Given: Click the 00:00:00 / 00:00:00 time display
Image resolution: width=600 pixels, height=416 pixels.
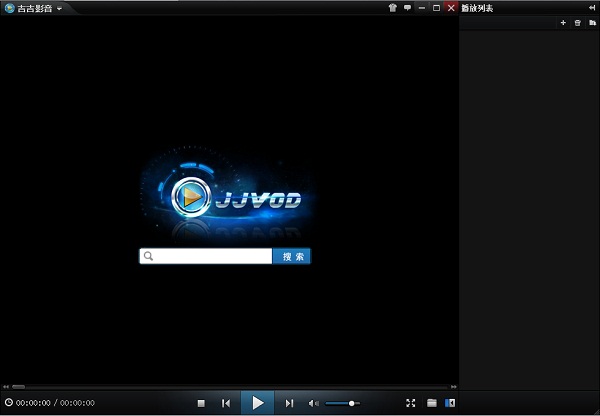Looking at the screenshot, I should pos(55,403).
